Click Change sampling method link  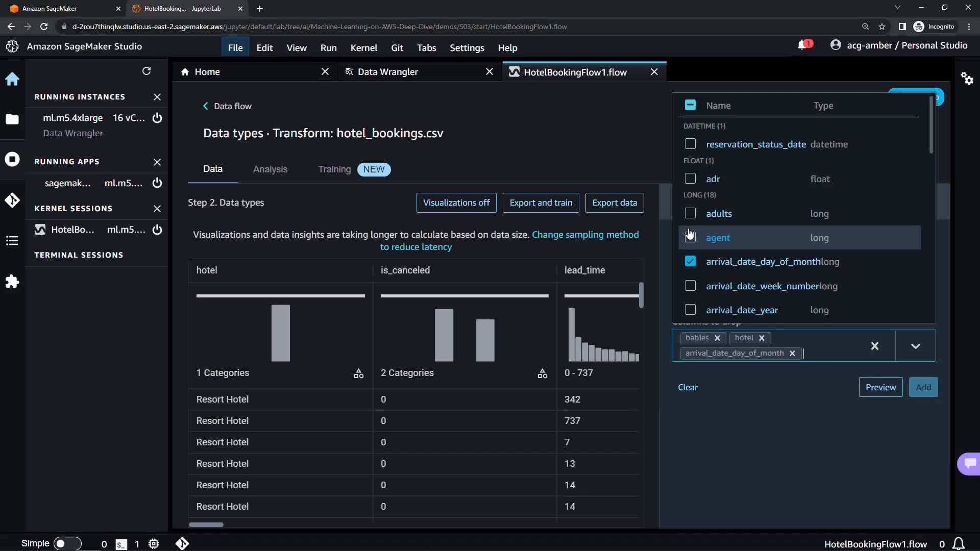585,235
